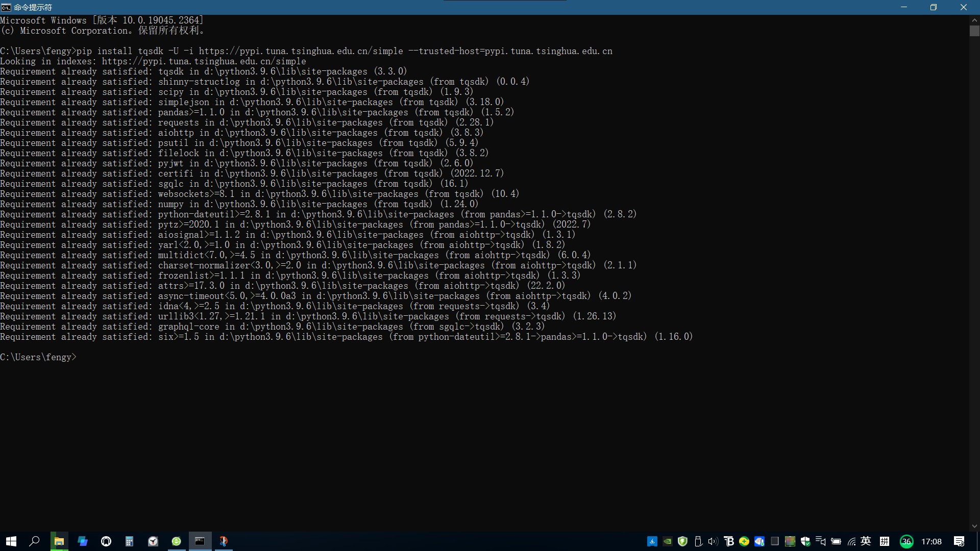Click the console scrollbar up arrow

coord(974,19)
